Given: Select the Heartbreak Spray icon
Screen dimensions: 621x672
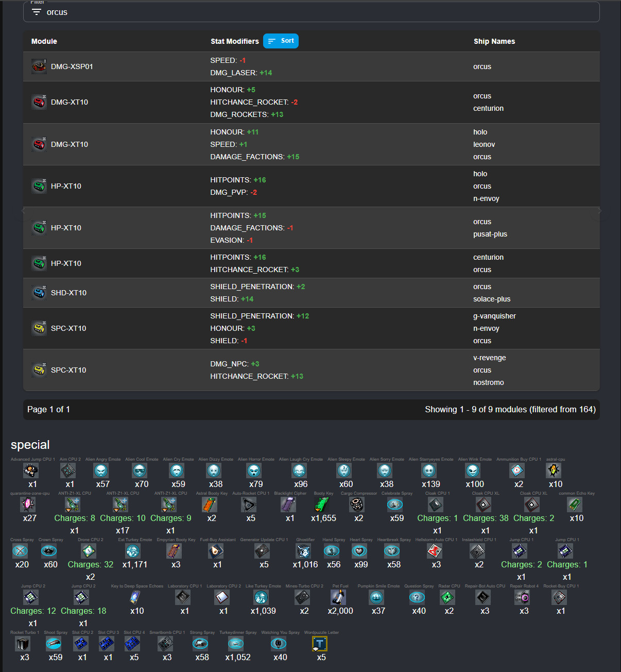Looking at the screenshot, I should (392, 551).
